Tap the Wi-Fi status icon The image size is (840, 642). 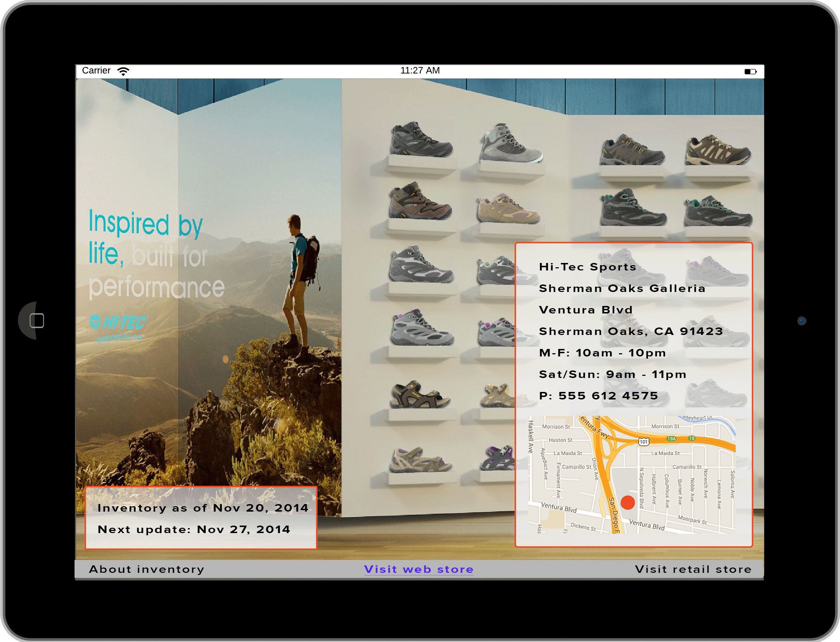pyautogui.click(x=123, y=71)
